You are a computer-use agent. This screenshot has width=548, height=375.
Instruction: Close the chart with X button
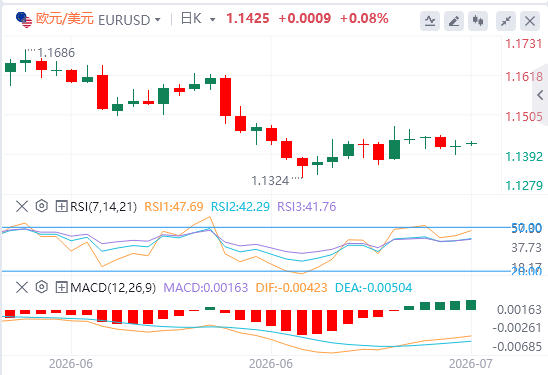point(530,21)
